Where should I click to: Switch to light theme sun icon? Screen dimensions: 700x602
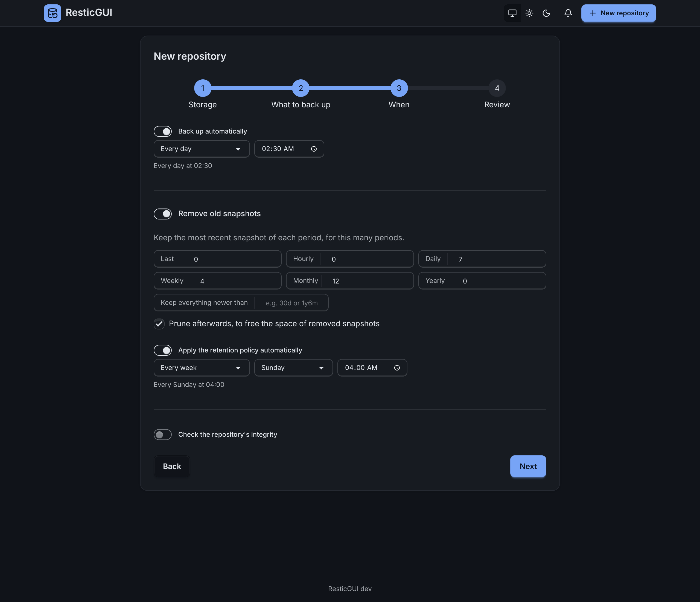(x=529, y=13)
